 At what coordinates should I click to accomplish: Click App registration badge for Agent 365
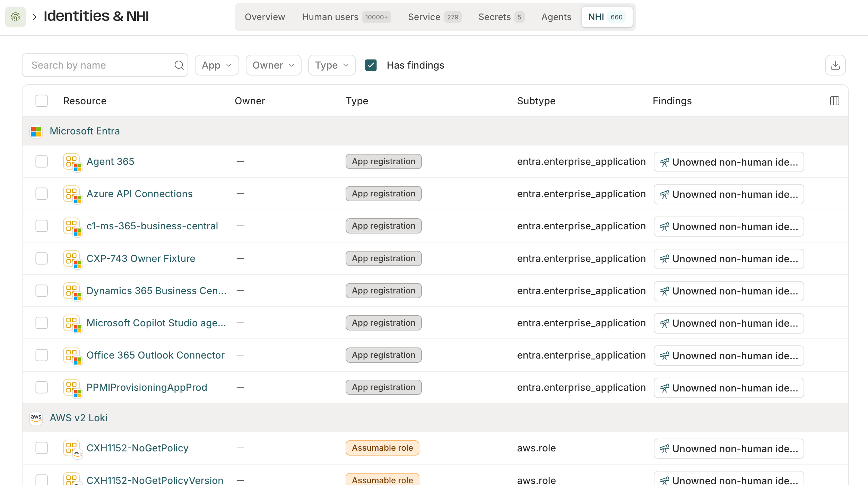[x=383, y=161]
